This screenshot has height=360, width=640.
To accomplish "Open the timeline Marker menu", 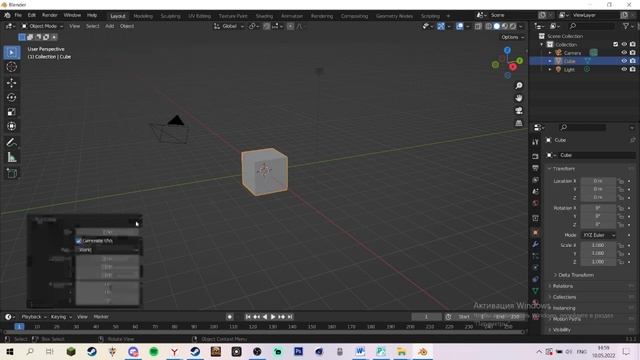I will tap(101, 317).
